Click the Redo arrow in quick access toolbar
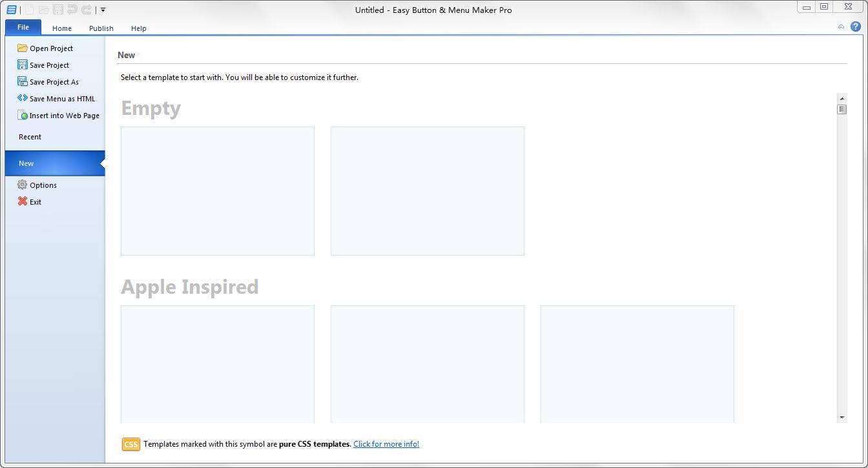Screen dimensions: 868x468 [86, 10]
